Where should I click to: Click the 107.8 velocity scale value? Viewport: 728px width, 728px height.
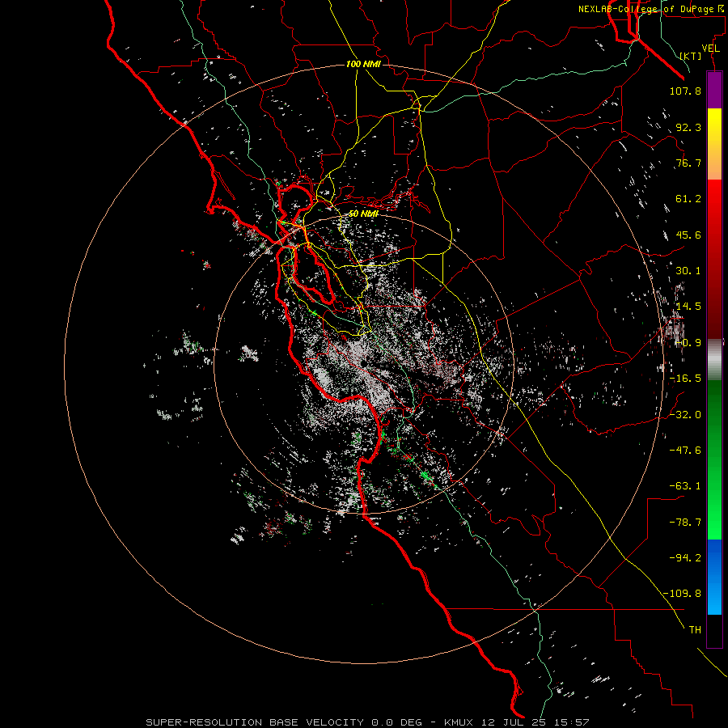(x=685, y=91)
